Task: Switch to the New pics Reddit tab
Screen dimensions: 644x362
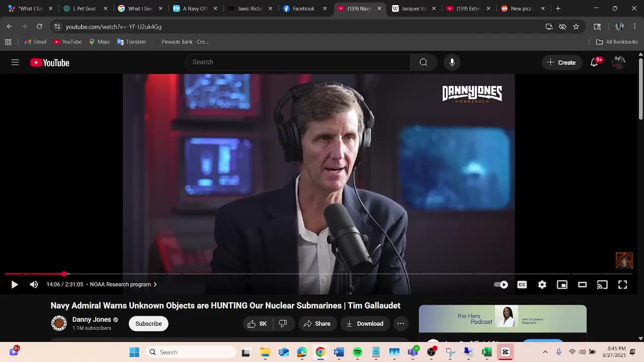Action: pyautogui.click(x=523, y=9)
